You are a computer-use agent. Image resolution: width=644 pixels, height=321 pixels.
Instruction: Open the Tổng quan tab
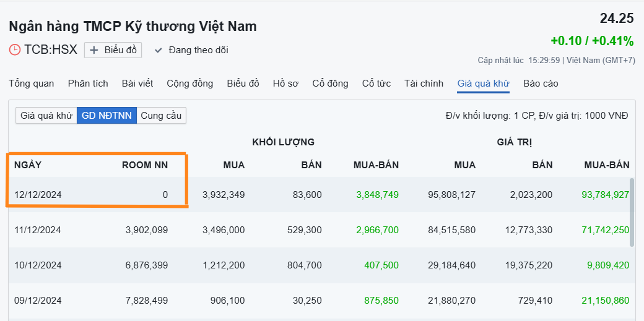(x=31, y=83)
